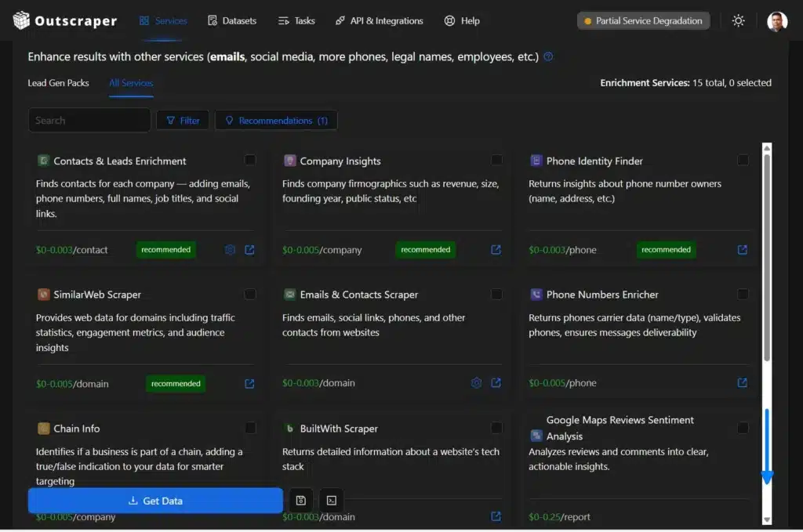Open the Filter button
Screen dimensions: 803x532
click(183, 120)
